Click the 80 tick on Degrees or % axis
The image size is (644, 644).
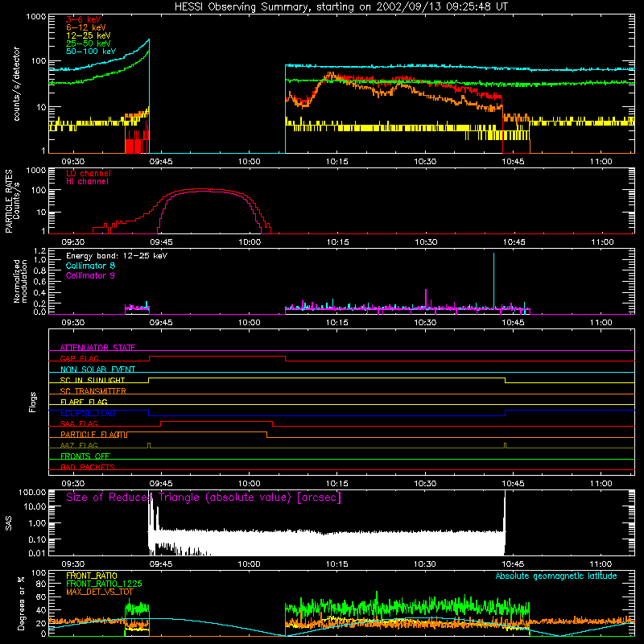click(42, 584)
